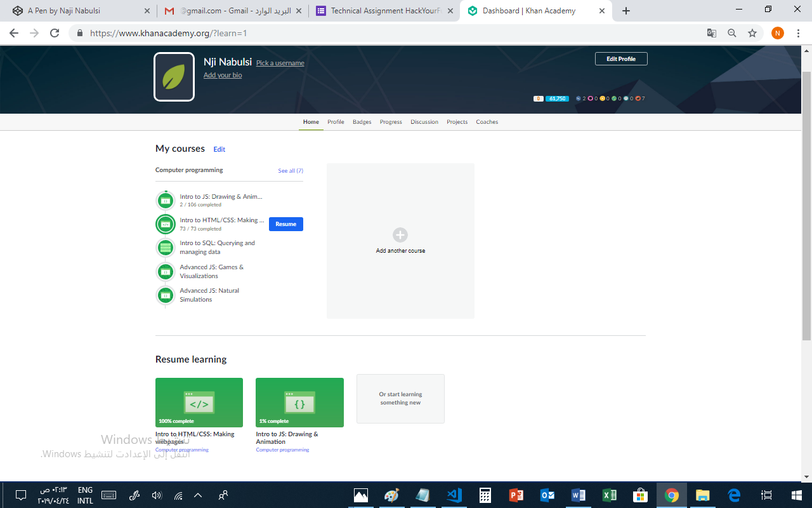Screen dimensions: 812x508
Task: Open Paint from taskbar
Action: (x=392, y=495)
